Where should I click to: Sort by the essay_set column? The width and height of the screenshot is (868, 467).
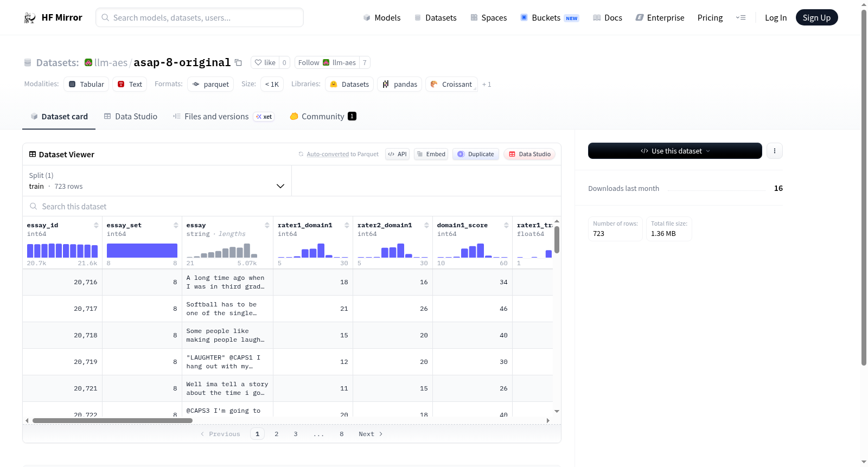(176, 225)
